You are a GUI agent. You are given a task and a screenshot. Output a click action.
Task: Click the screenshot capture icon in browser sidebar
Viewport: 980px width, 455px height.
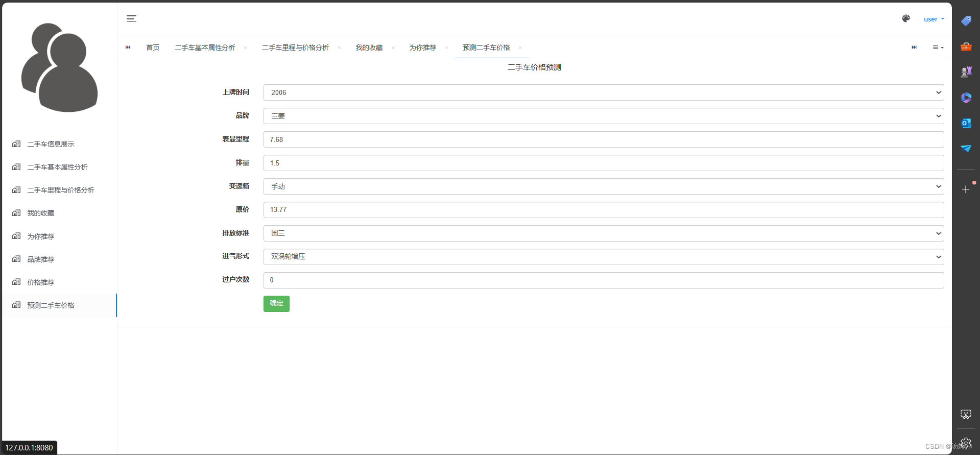coord(966,414)
